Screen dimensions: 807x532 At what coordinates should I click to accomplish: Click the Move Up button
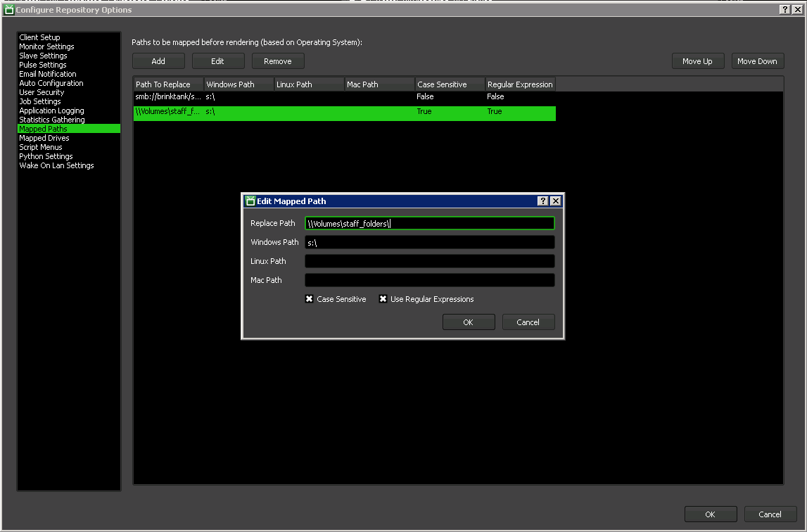[697, 61]
